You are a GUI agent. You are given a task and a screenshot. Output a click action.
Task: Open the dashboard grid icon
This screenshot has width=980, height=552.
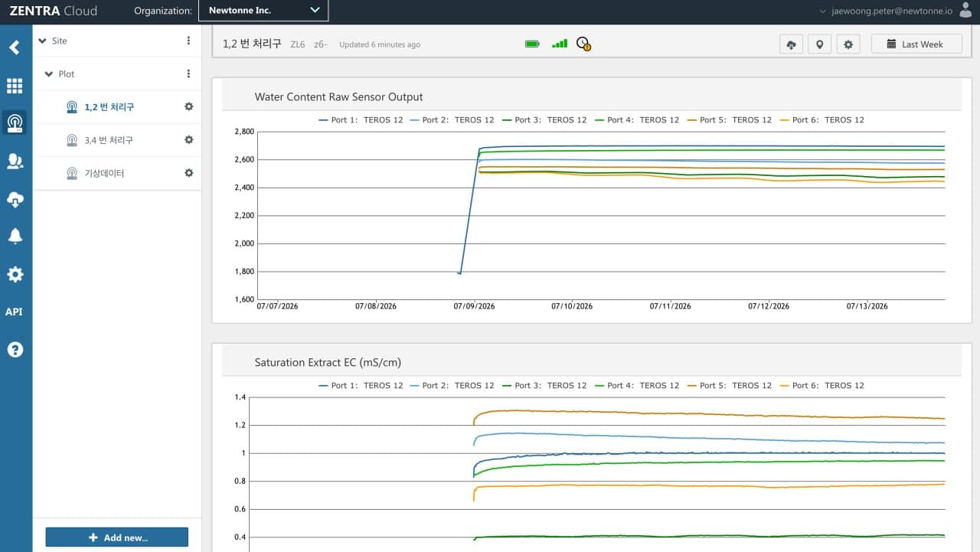coord(15,86)
